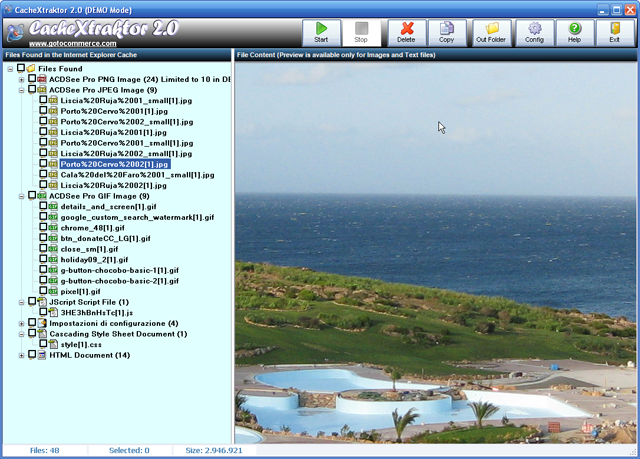Select close_sm[1].gif file name
The width and height of the screenshot is (640, 459).
(89, 249)
